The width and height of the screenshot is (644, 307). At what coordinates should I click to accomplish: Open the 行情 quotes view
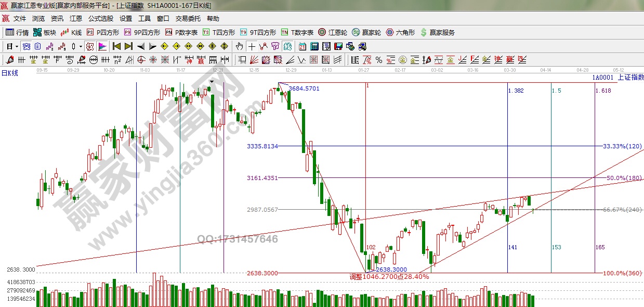click(17, 32)
